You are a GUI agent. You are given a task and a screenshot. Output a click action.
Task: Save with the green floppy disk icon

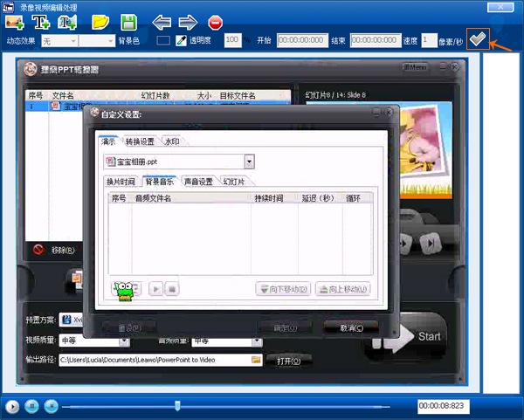pyautogui.click(x=128, y=23)
